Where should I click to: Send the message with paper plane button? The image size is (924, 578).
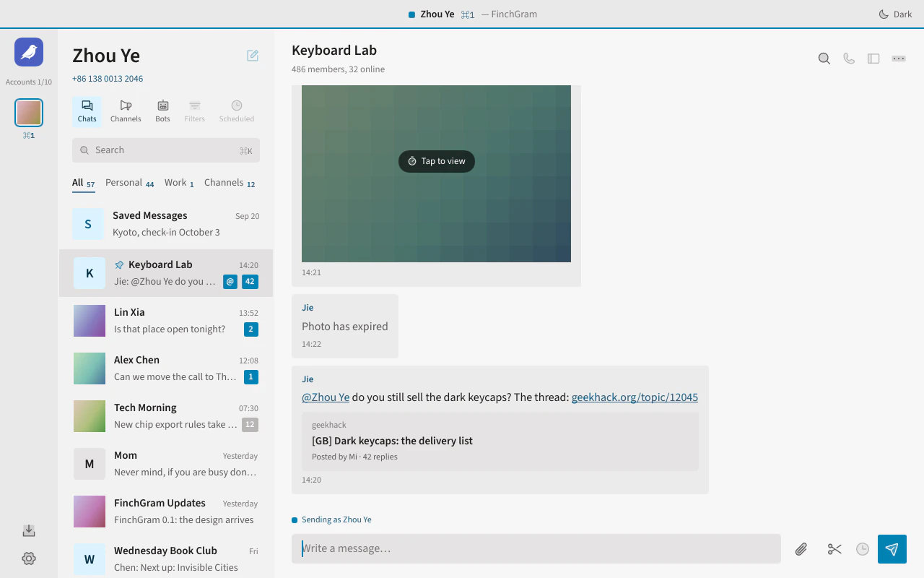point(892,549)
